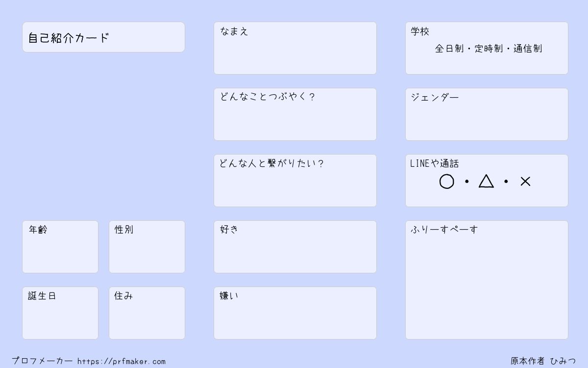Click the ジェンダー gender box

pyautogui.click(x=487, y=114)
